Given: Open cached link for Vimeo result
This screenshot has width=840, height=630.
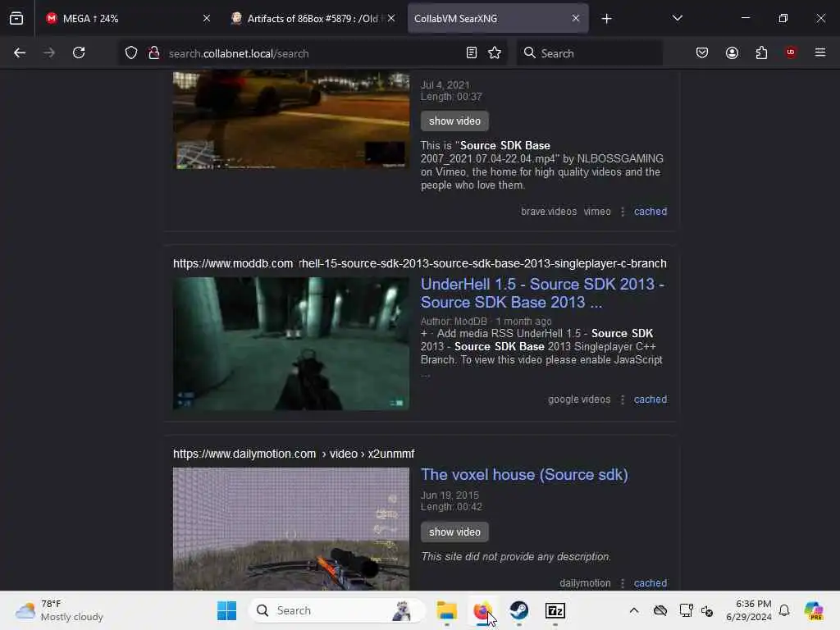Looking at the screenshot, I should 650,212.
